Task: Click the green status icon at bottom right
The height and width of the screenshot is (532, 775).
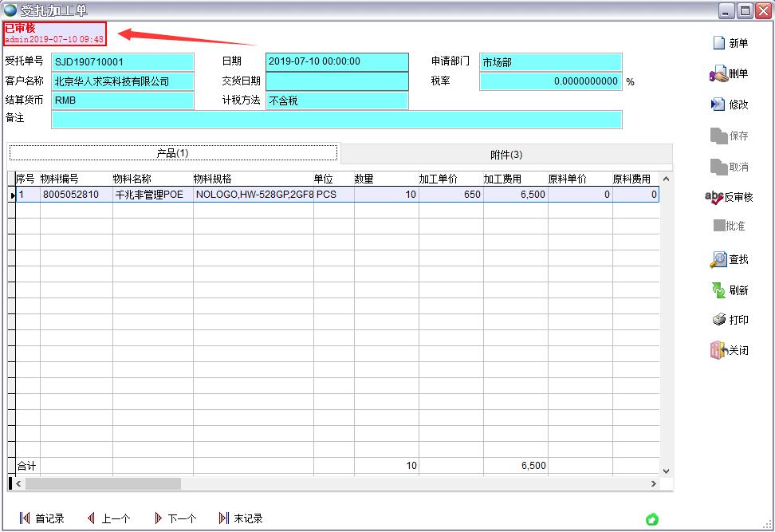Action: point(652,518)
